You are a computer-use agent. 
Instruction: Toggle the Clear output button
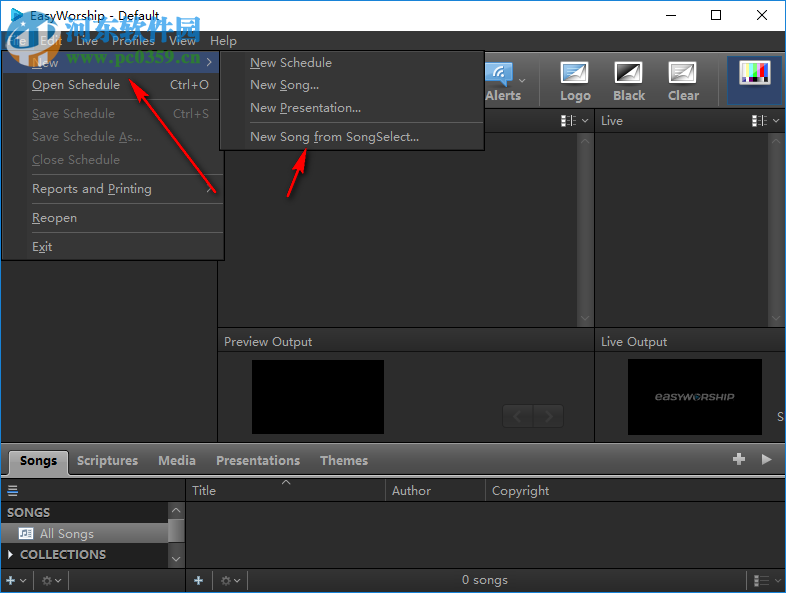(683, 82)
